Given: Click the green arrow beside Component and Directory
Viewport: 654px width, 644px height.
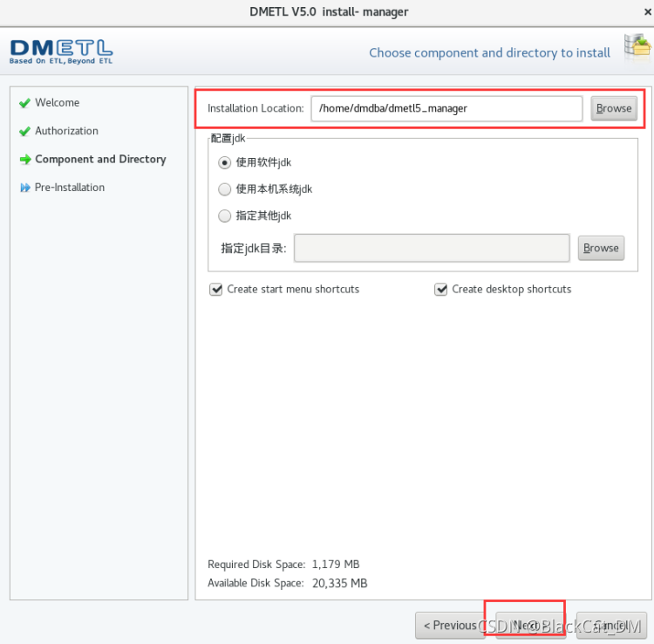Looking at the screenshot, I should click(25, 160).
